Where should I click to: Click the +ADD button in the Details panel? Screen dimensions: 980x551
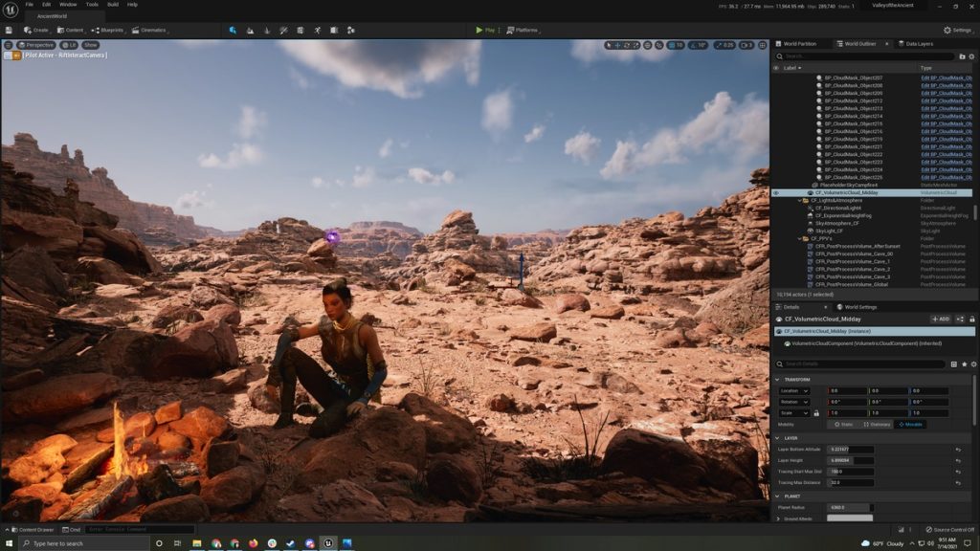point(941,319)
